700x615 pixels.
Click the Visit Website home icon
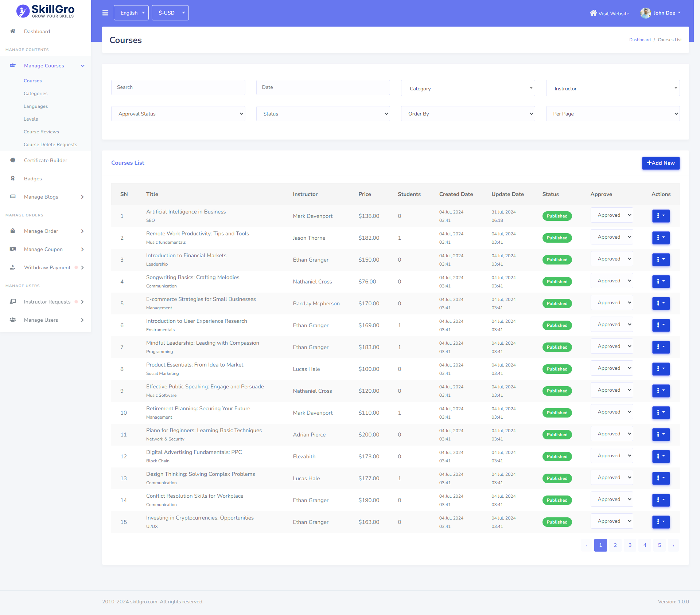click(593, 13)
